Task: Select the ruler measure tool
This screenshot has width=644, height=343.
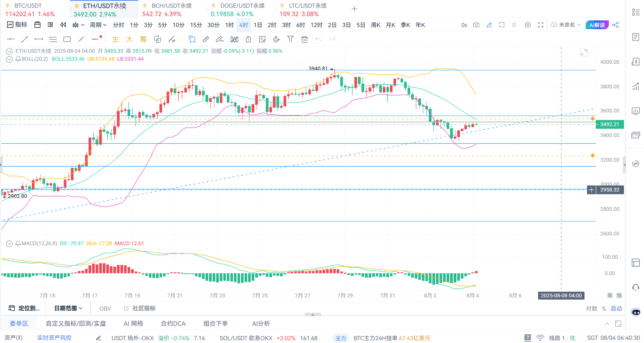Action: point(206,39)
